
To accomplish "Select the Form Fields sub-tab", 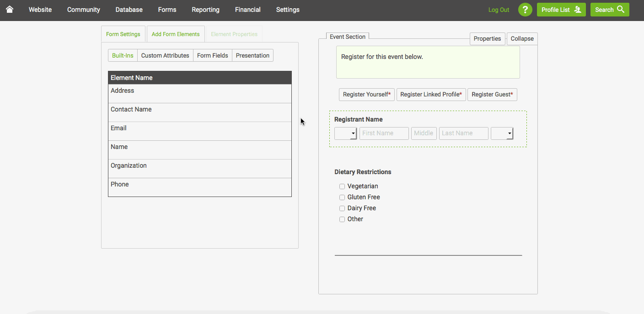I will 213,55.
